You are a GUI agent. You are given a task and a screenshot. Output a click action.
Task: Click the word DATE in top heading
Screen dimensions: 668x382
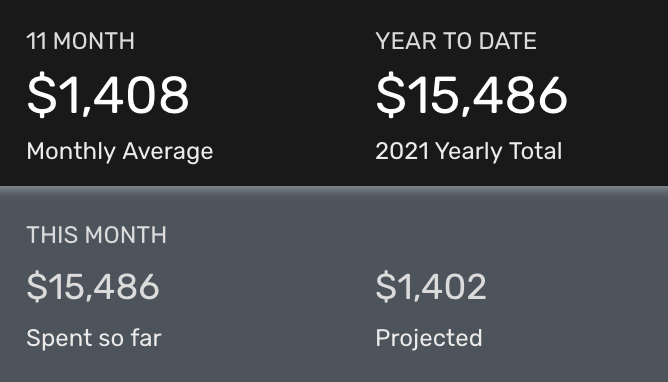click(x=507, y=41)
